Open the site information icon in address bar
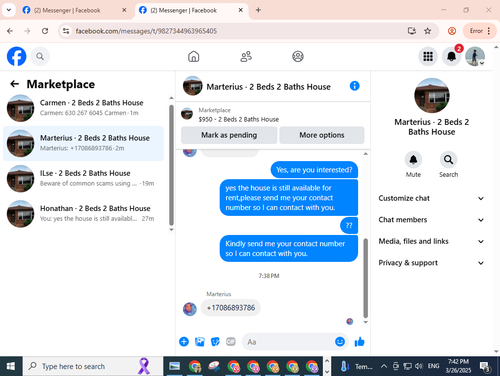Screen dimensions: 500x376 click(x=66, y=31)
